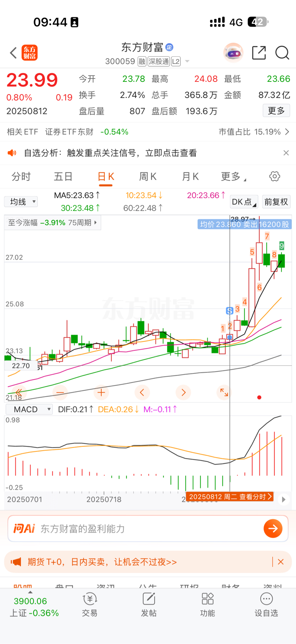The height and width of the screenshot is (644, 296).
Task: Open 20250812 周二 查看分时 link
Action: (x=230, y=497)
